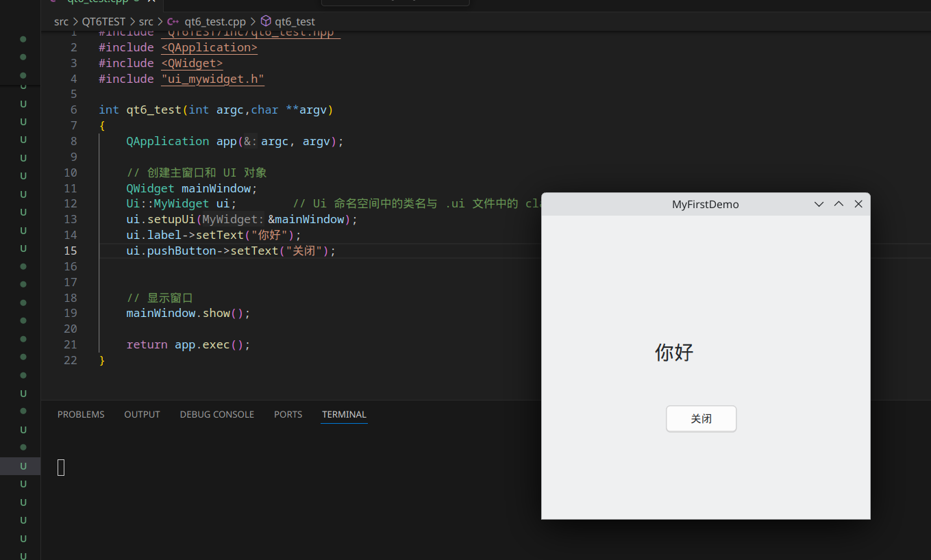
Task: Close the qt6_test.cpp editor tab
Action: [152, 1]
